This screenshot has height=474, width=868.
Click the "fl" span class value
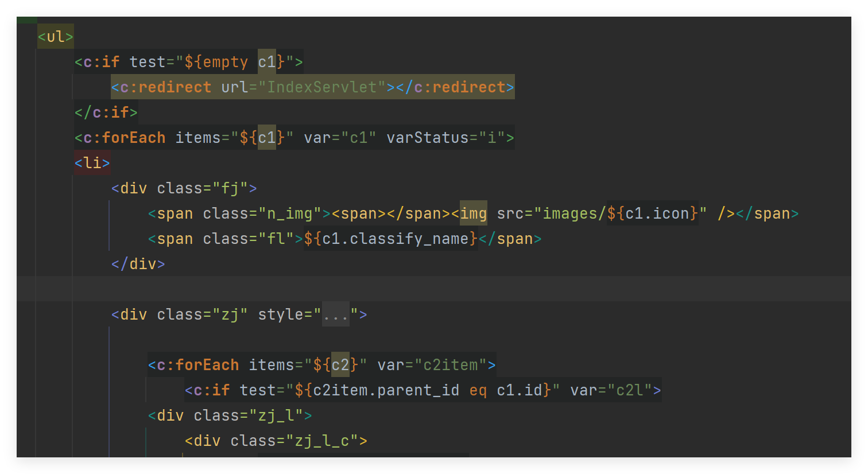tap(276, 239)
